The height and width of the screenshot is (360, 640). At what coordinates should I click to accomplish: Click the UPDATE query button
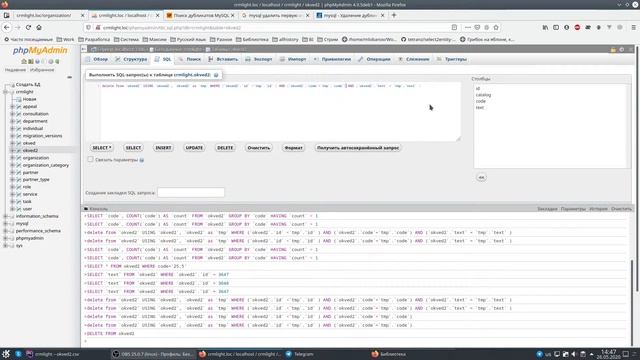[x=194, y=148]
